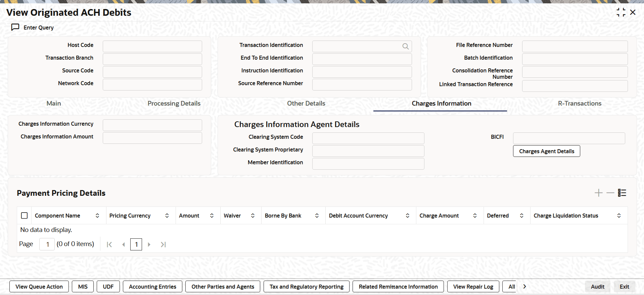Click the Source Code field

[x=152, y=72]
